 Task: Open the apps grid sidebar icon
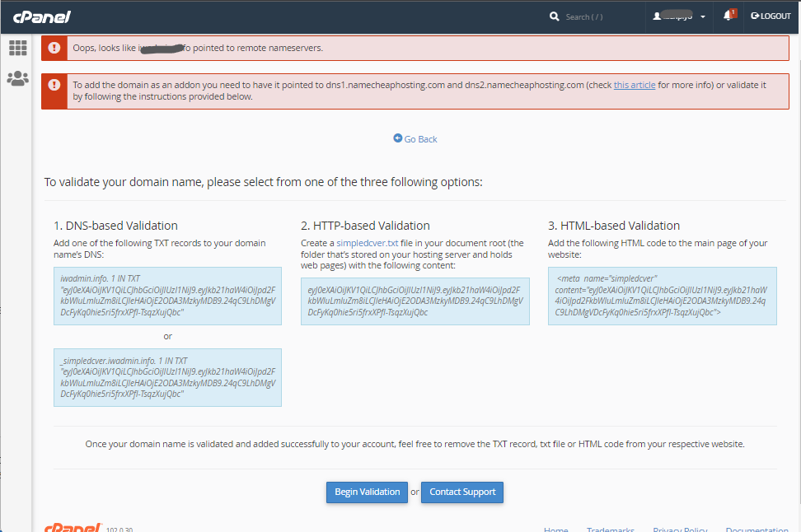[18, 48]
